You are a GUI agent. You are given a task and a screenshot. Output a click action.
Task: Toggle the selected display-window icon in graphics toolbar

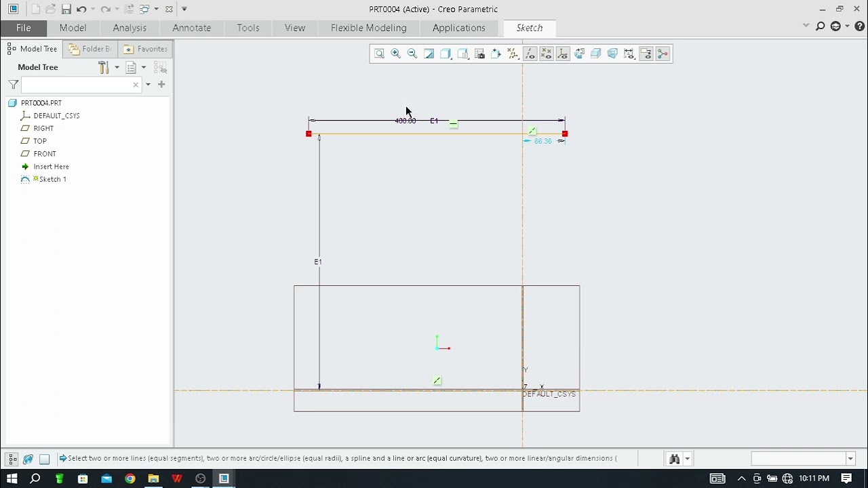pyautogui.click(x=646, y=54)
